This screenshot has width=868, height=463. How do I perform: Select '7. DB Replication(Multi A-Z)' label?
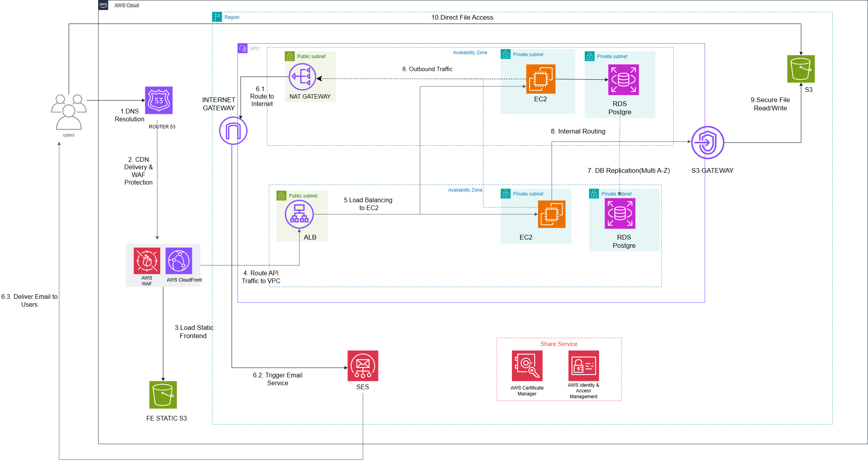[629, 170]
